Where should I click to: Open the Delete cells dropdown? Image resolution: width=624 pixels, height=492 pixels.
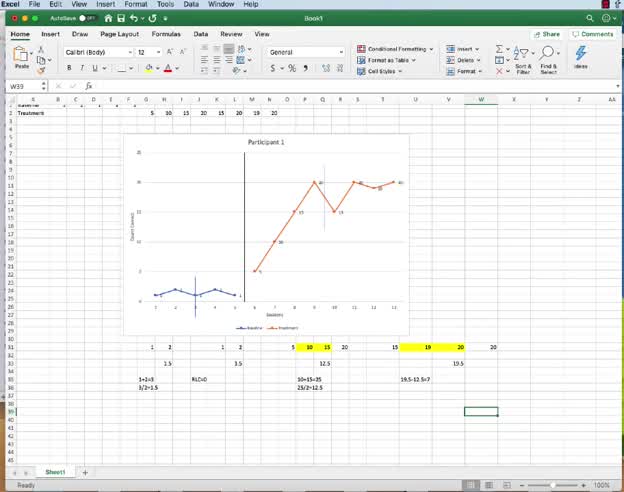[479, 60]
